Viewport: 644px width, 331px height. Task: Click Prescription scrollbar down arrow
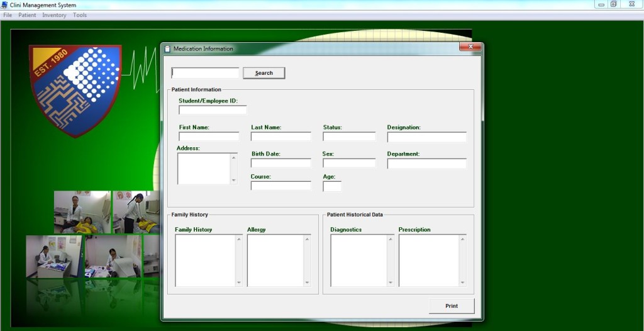(x=462, y=283)
